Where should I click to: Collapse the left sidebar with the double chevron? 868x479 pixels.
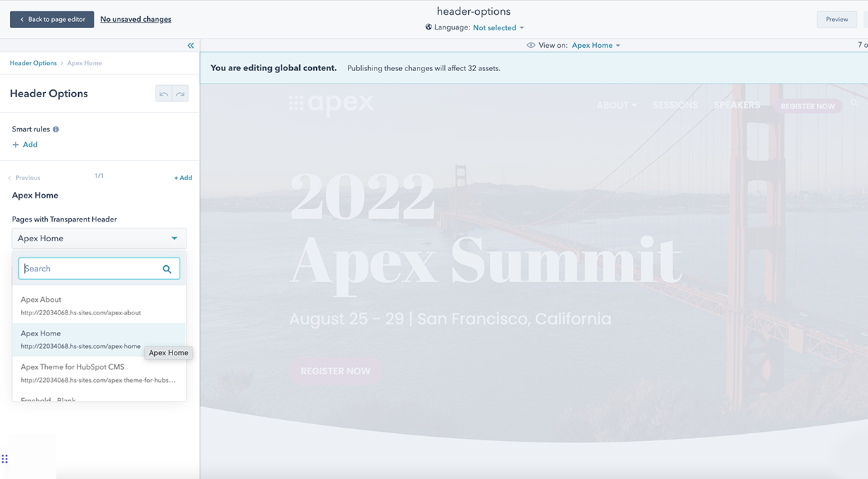[x=190, y=45]
